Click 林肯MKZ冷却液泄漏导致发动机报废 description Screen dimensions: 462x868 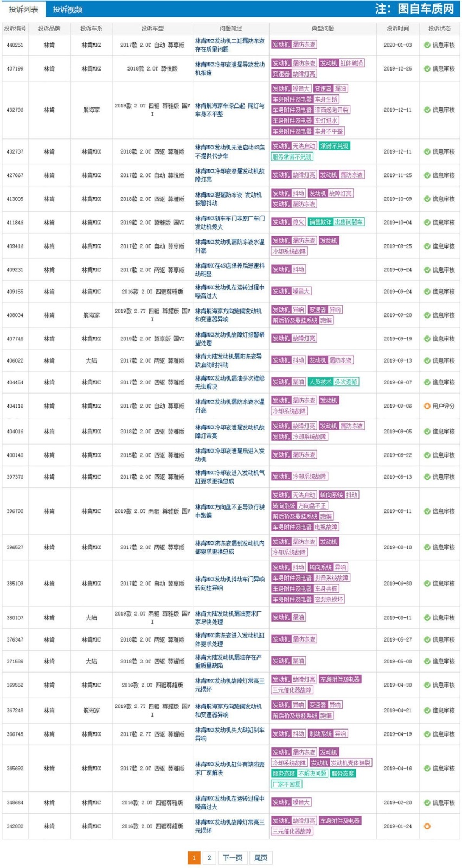(230, 69)
